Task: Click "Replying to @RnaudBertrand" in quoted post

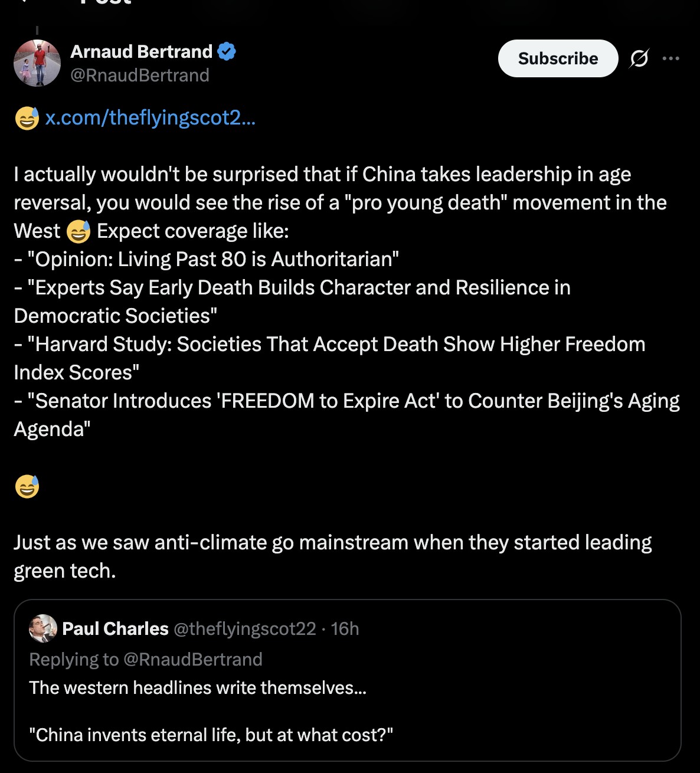Action: tap(146, 659)
